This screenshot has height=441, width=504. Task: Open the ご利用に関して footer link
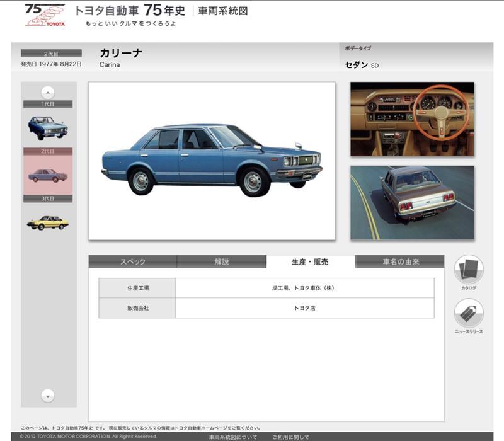pyautogui.click(x=290, y=437)
